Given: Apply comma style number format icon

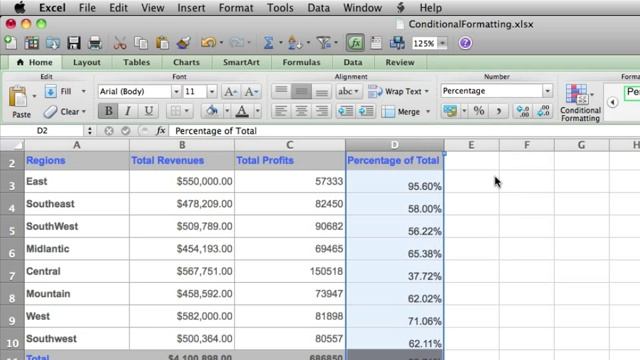Looking at the screenshot, I should click(498, 111).
